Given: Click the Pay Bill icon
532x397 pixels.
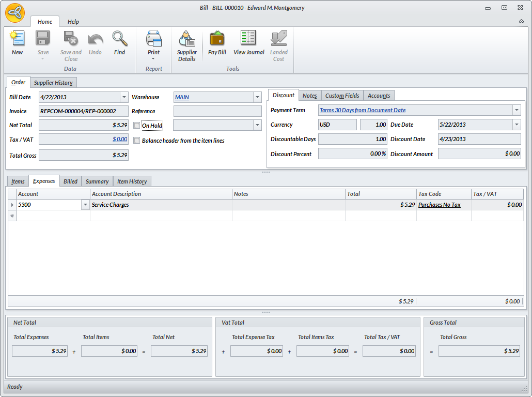Looking at the screenshot, I should (x=217, y=39).
